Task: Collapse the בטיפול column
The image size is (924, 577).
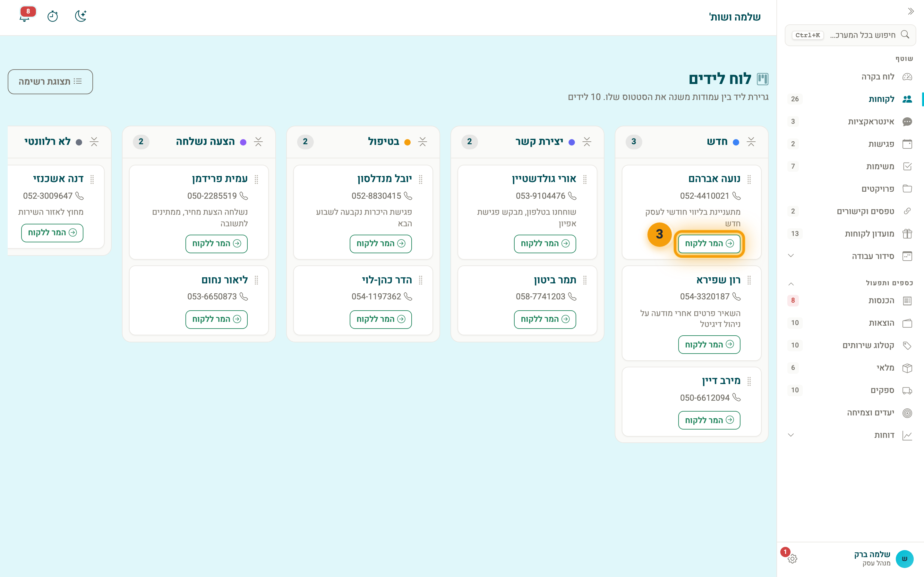Action: tap(422, 142)
